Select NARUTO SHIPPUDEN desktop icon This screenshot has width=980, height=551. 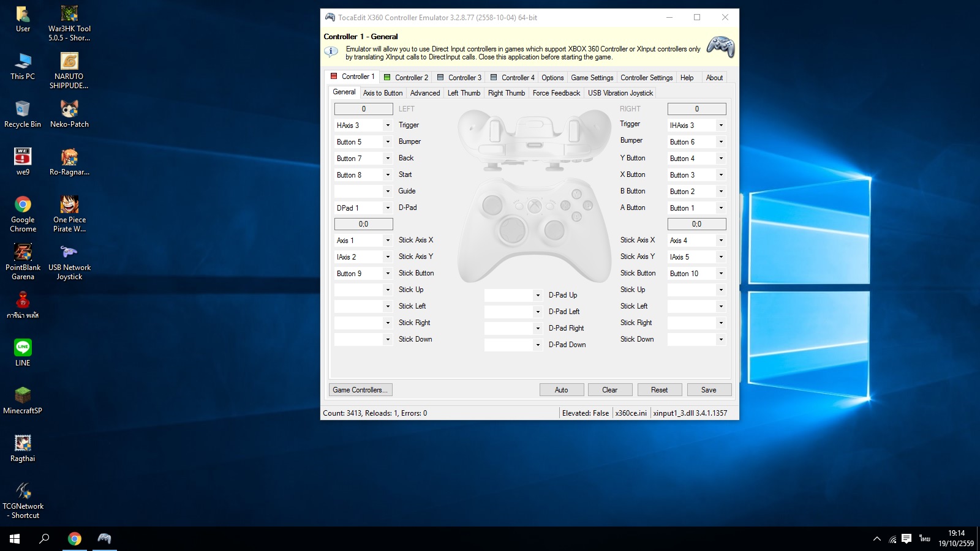[x=69, y=71]
